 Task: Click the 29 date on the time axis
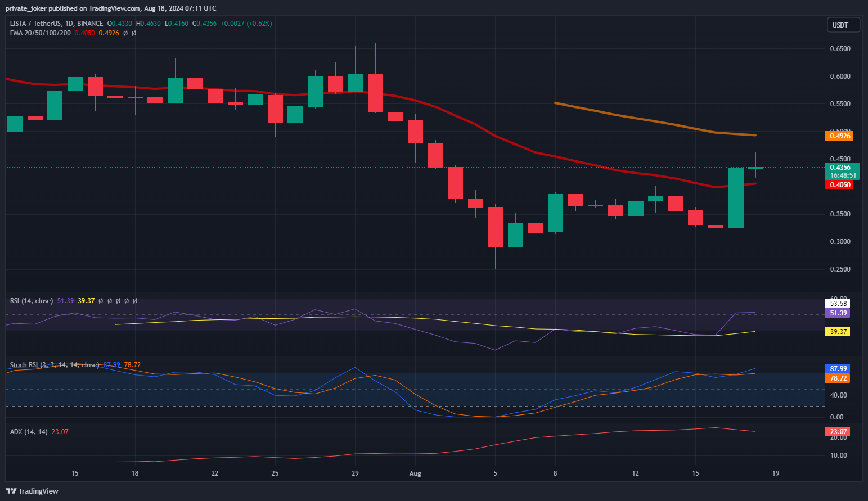pyautogui.click(x=355, y=473)
